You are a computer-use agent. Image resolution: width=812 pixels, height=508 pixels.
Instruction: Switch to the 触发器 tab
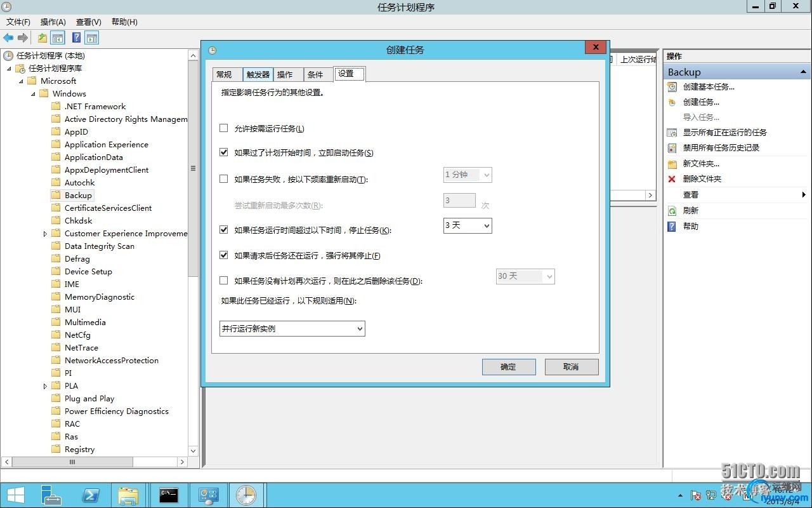coord(258,74)
